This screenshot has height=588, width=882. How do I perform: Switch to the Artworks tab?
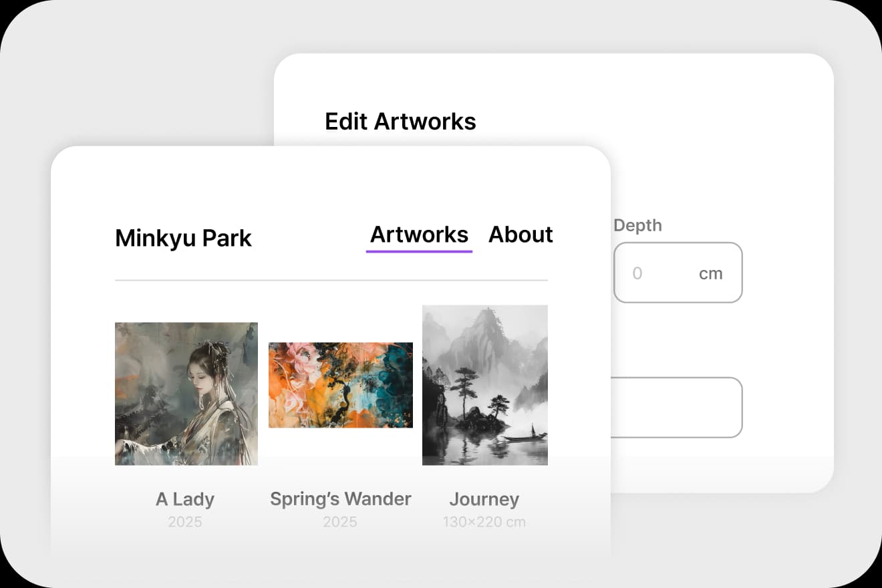[x=419, y=235]
